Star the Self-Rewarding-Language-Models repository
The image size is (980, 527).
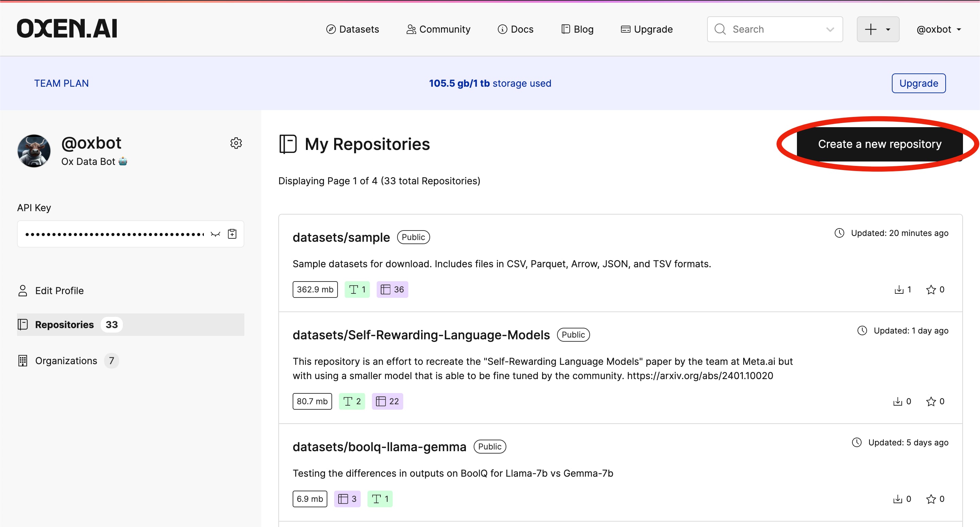click(931, 402)
